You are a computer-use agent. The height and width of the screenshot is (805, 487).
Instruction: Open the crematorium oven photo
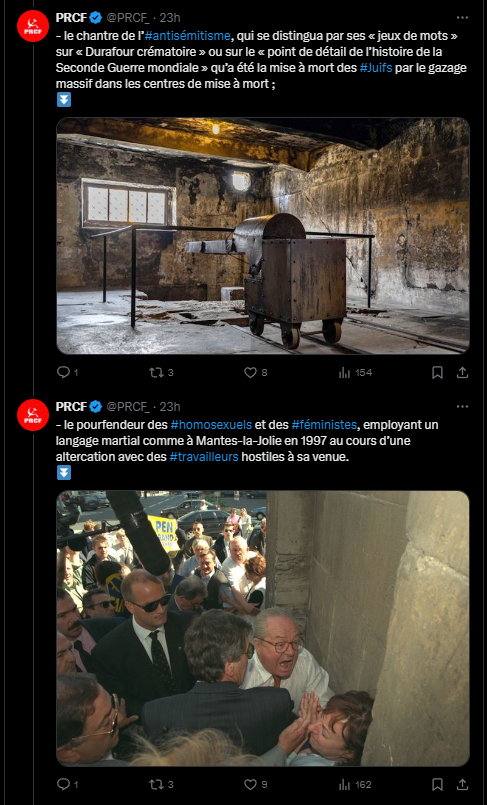(263, 236)
